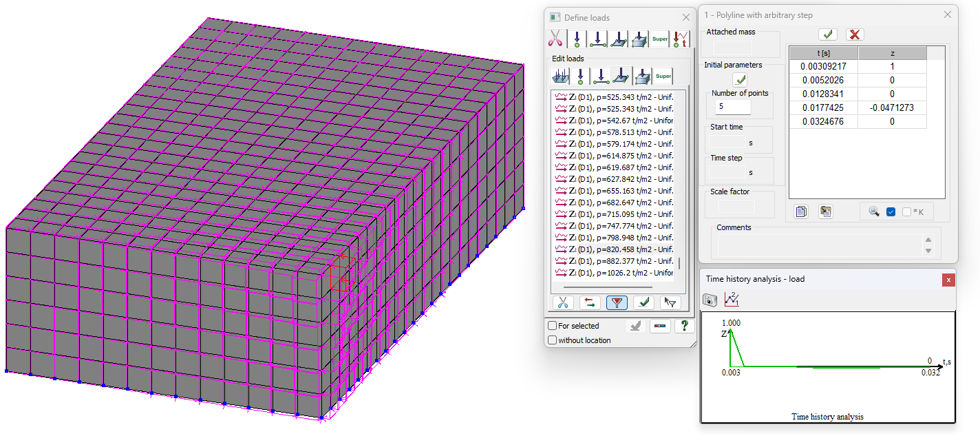The height and width of the screenshot is (434, 980).
Task: Click the Comments field down arrow
Action: (x=928, y=251)
